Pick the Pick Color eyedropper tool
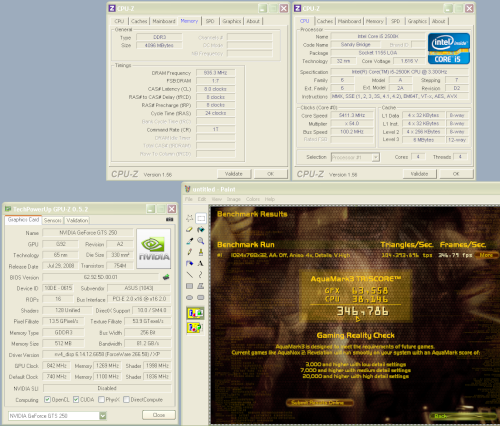 click(190, 241)
